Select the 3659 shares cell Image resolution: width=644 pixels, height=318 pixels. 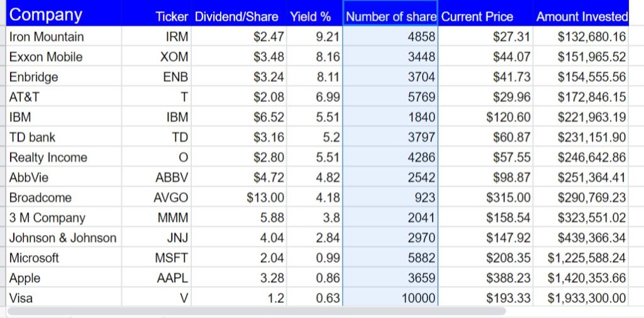coord(390,278)
